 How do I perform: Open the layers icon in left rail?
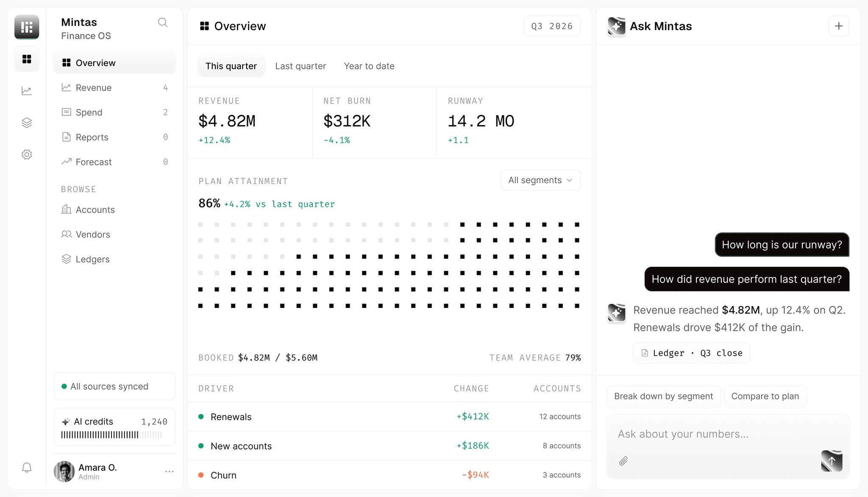27,123
